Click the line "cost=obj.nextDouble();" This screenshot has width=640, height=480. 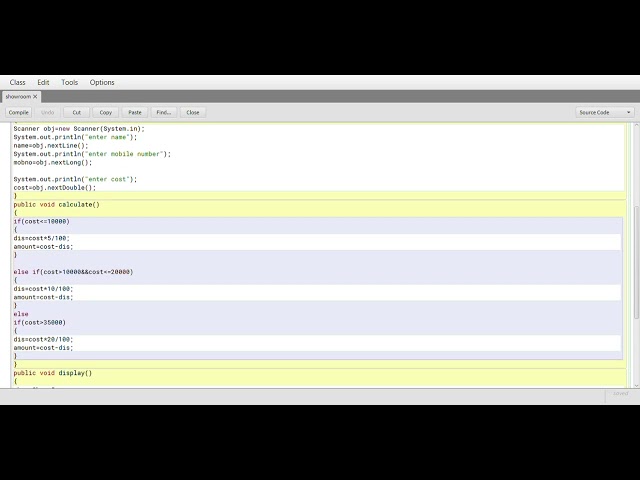click(55, 188)
